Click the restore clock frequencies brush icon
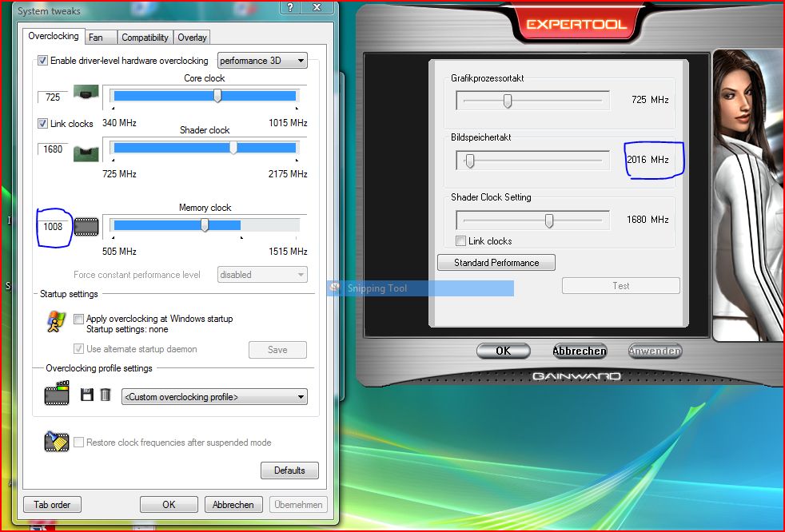785x532 pixels. click(57, 442)
